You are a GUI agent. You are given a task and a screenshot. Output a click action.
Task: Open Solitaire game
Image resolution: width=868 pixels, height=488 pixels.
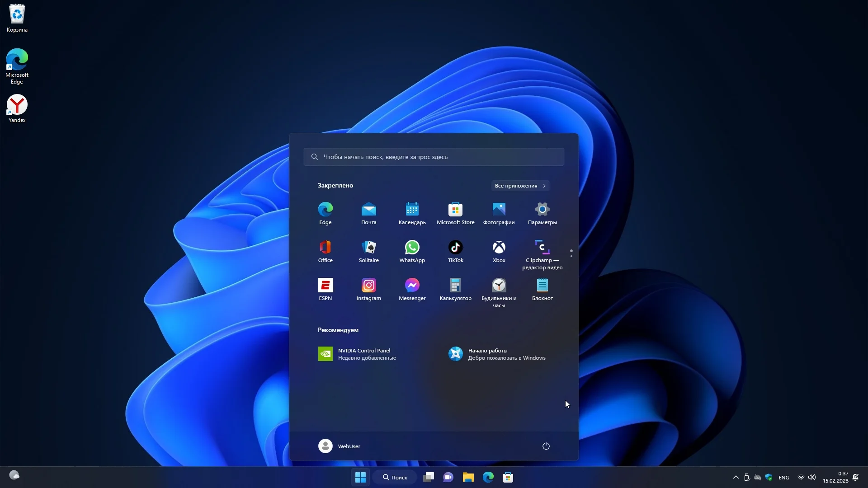(368, 251)
